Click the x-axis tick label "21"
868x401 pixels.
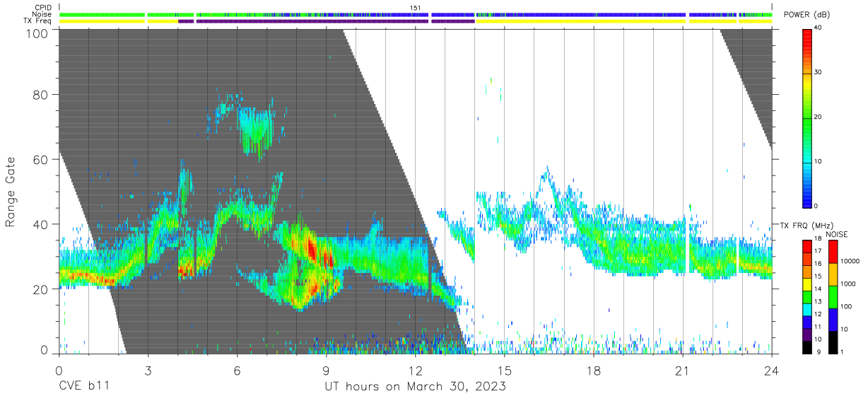tap(683, 370)
